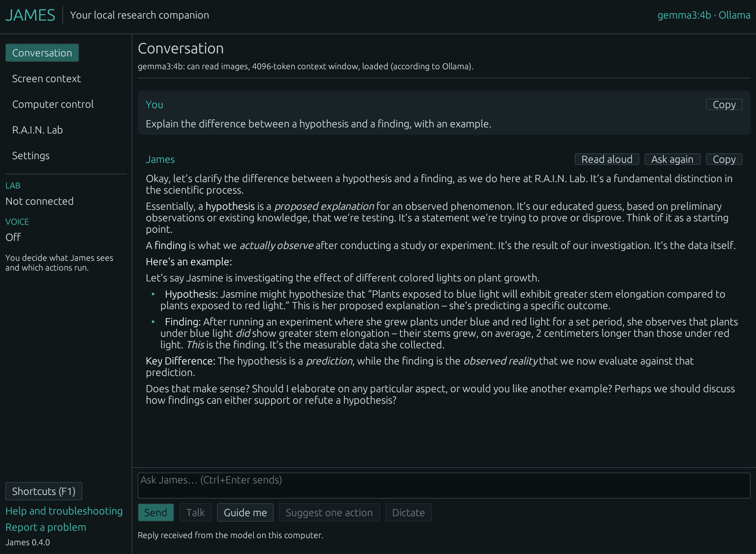Screen dimensions: 756x554
Task: Click the 'Key Difference:' paragraph label
Action: coord(181,361)
